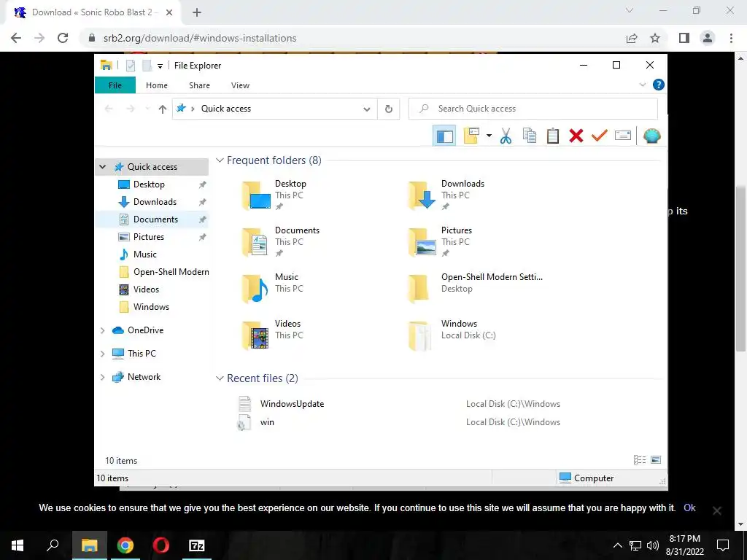Open the folder options dropdown arrow
The width and height of the screenshot is (747, 560).
[x=489, y=136]
